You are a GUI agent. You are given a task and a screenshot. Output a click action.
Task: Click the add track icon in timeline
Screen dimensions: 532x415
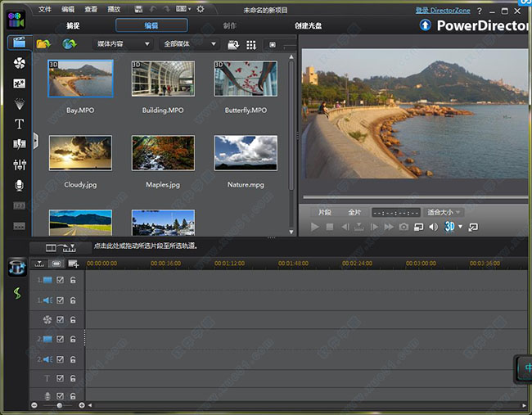click(x=74, y=264)
